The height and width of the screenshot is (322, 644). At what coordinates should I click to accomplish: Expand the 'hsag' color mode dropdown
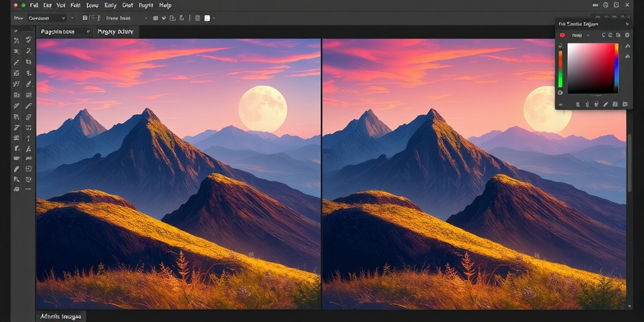(x=580, y=35)
